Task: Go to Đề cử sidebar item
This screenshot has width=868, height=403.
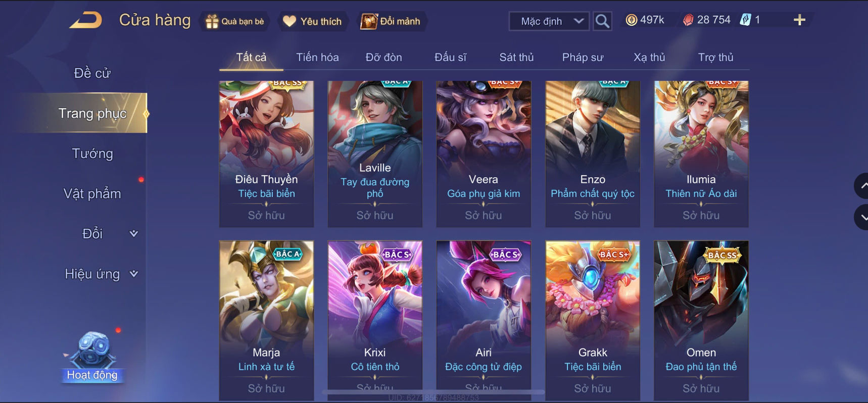Action: pyautogui.click(x=92, y=73)
